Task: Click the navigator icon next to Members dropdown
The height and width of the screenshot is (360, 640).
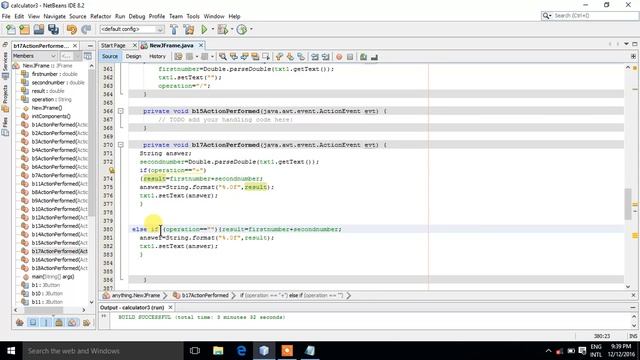Action: pos(88,56)
